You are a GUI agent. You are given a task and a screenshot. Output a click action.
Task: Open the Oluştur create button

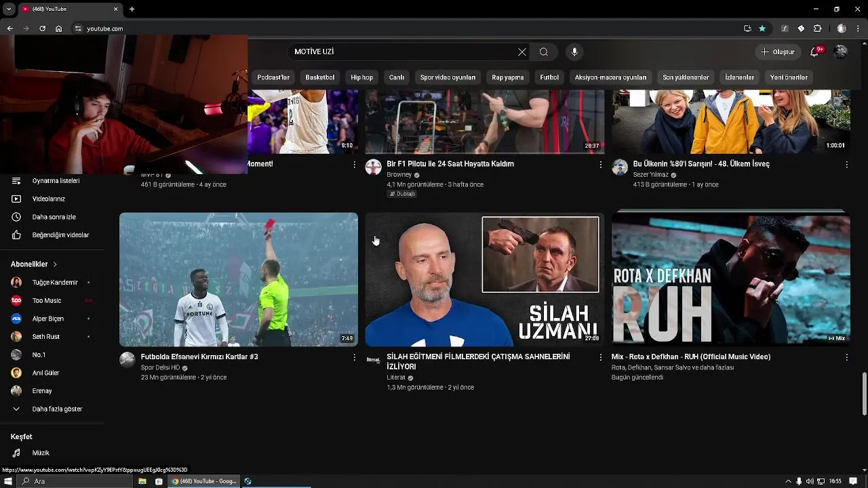[777, 52]
